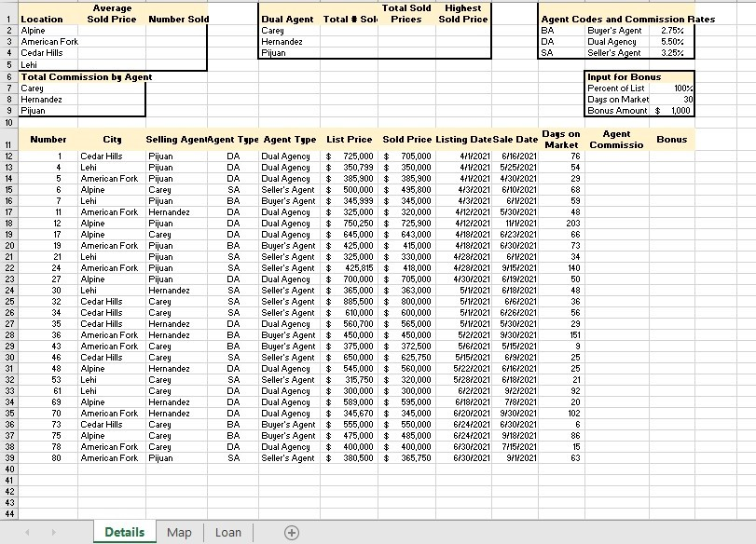The width and height of the screenshot is (756, 544).
Task: Select the Selling Agent column header cell
Action: 175,140
